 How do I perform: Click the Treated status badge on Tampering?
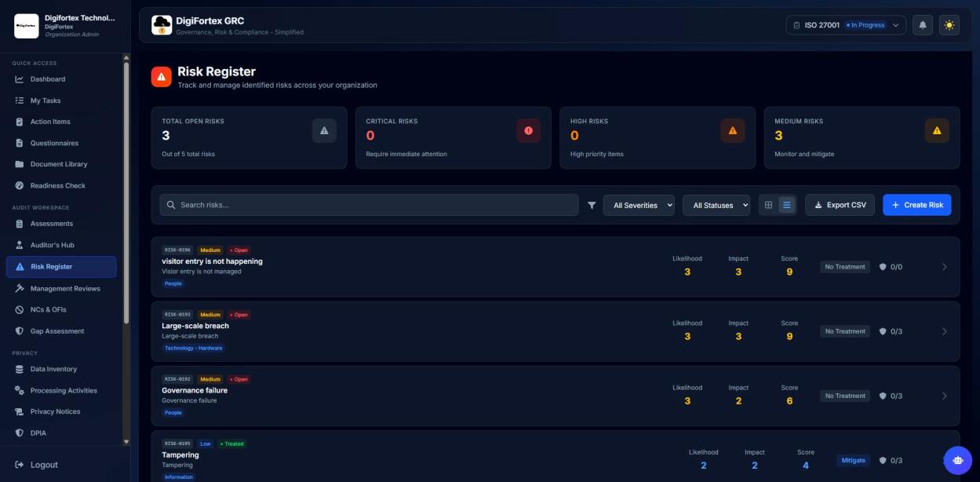pyautogui.click(x=232, y=444)
